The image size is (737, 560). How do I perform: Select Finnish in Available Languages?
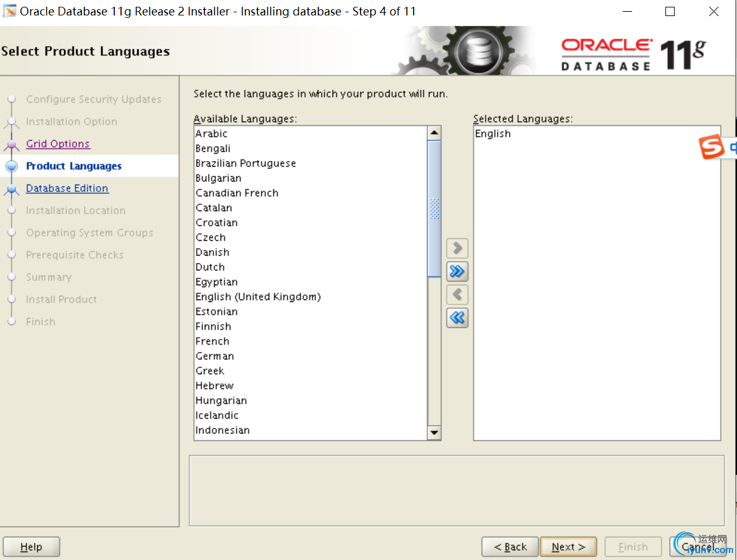point(310,327)
